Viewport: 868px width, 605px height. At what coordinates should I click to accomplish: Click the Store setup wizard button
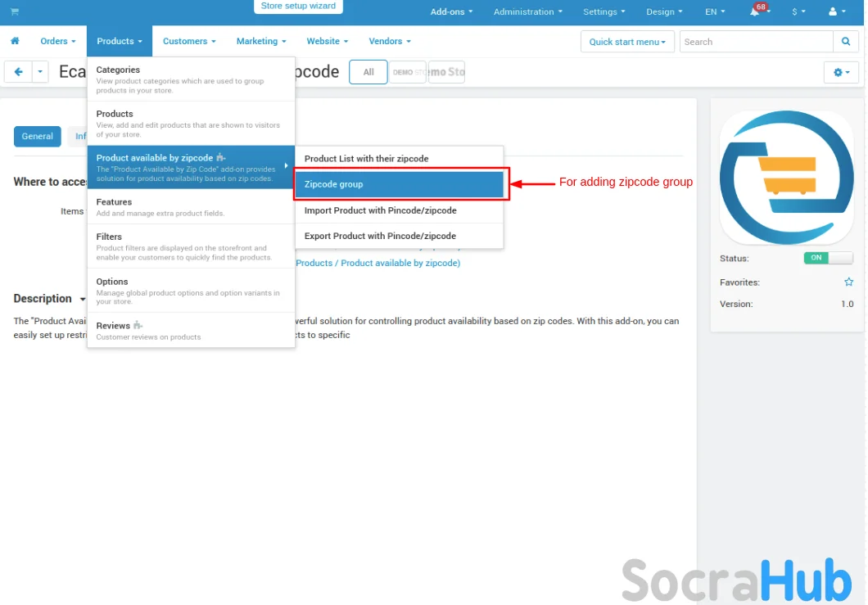pos(298,6)
